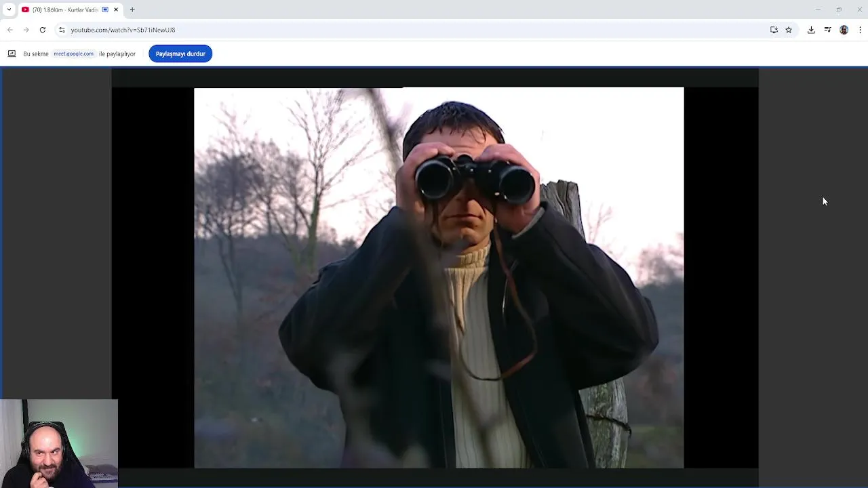The width and height of the screenshot is (868, 488).
Task: Open the tab search dropdown arrow
Action: pyautogui.click(x=9, y=9)
